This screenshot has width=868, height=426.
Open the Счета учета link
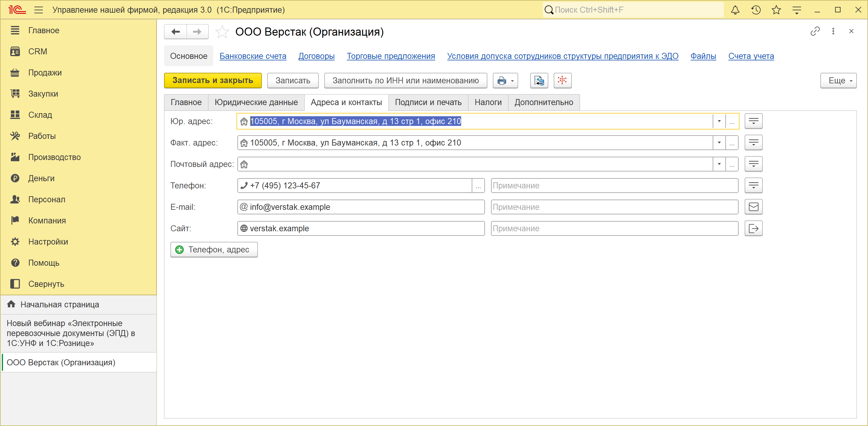[751, 56]
